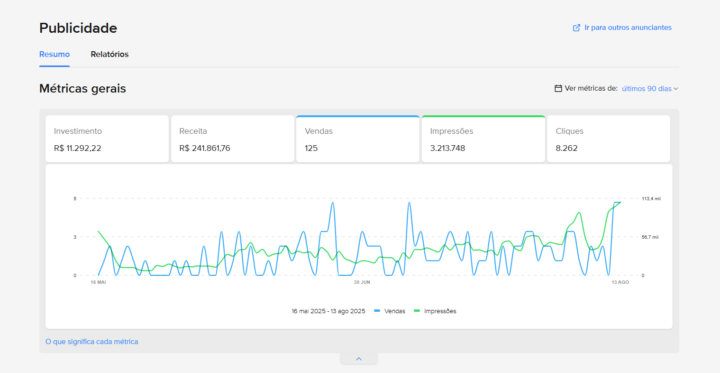
Task: Collapse the metrics panel with up chevron
Action: coord(359,359)
